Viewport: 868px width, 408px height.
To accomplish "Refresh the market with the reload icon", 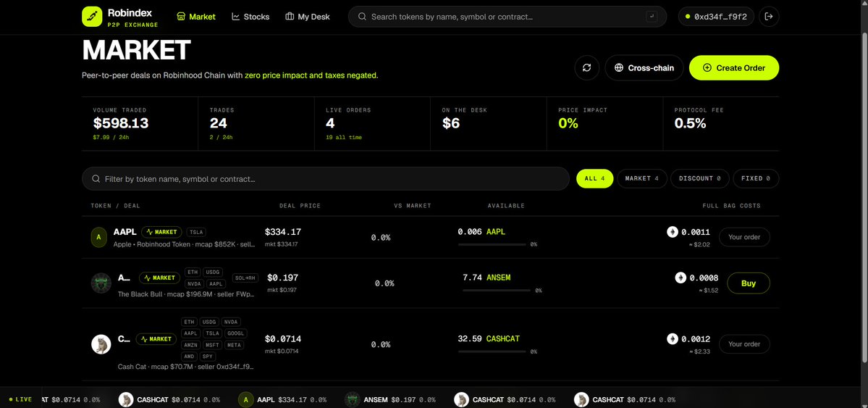I will [587, 67].
